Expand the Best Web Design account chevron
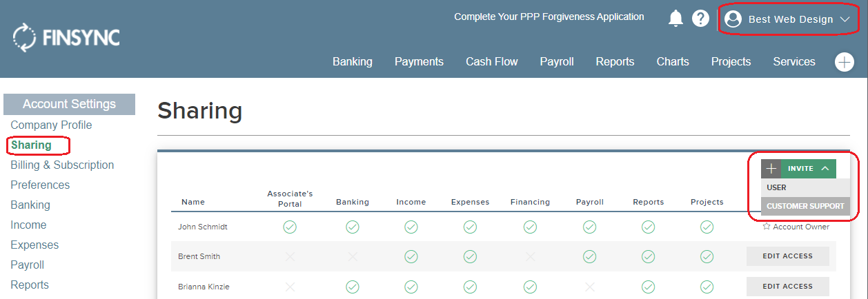868x299 pixels. coord(845,20)
